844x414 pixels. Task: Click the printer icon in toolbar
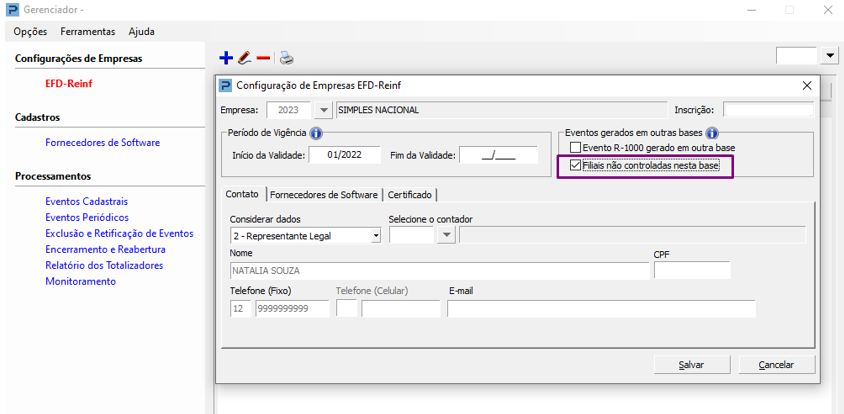[286, 58]
